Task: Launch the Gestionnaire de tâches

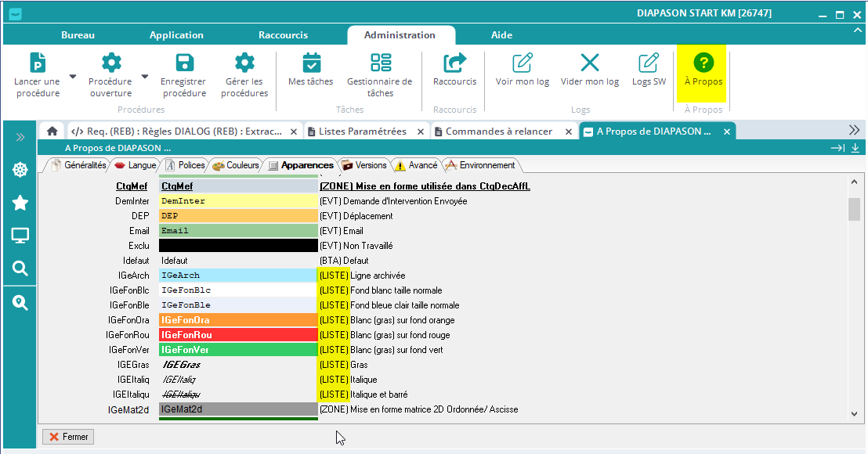Action: tap(380, 63)
